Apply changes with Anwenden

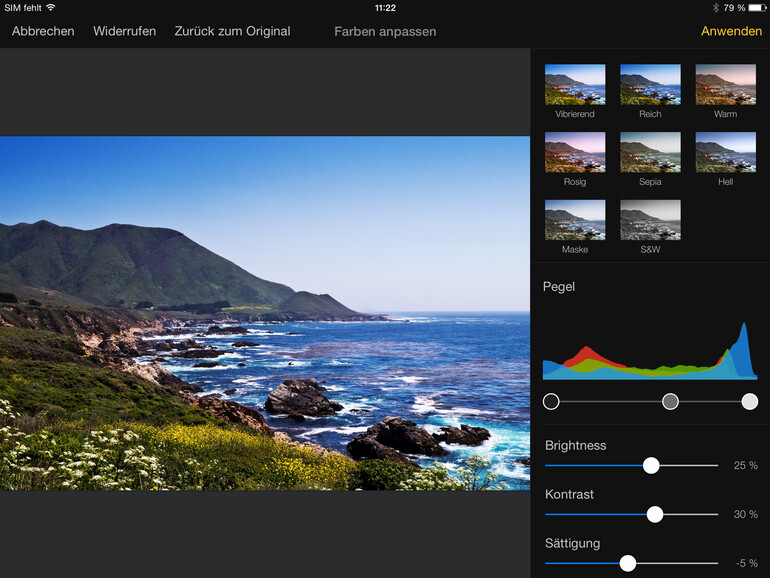click(731, 31)
